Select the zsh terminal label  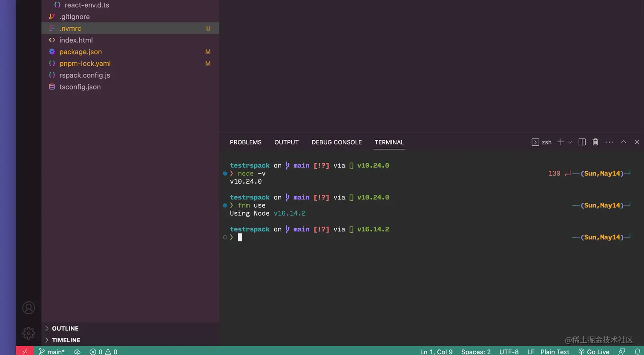542,142
